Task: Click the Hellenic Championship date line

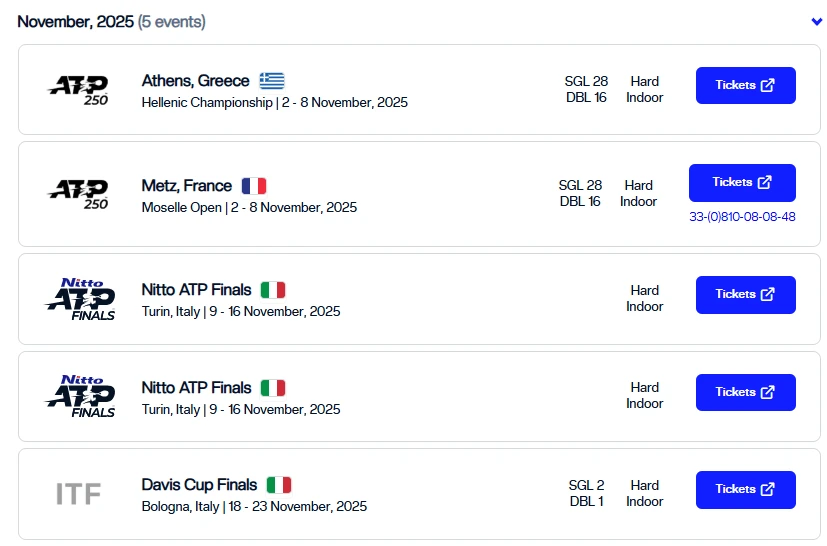Action: click(274, 103)
